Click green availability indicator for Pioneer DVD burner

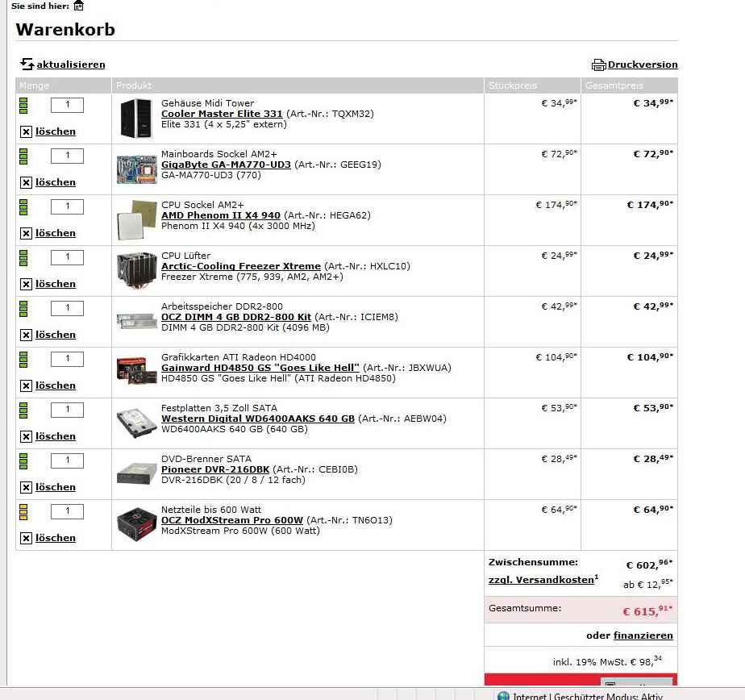[x=23, y=461]
